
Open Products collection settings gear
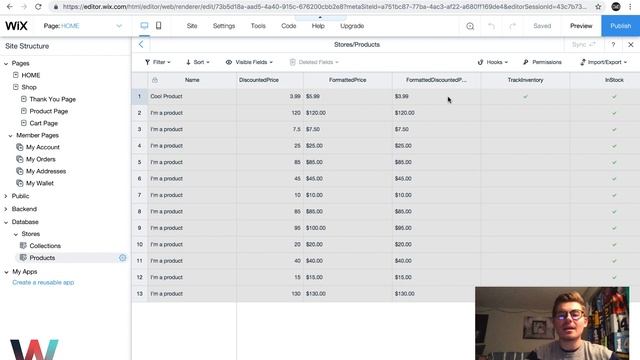coord(122,258)
